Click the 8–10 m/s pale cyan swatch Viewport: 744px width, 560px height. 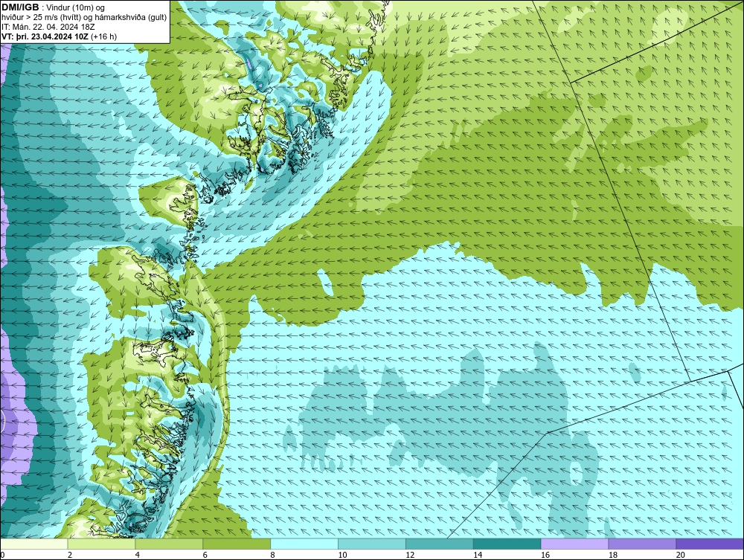[x=304, y=544]
